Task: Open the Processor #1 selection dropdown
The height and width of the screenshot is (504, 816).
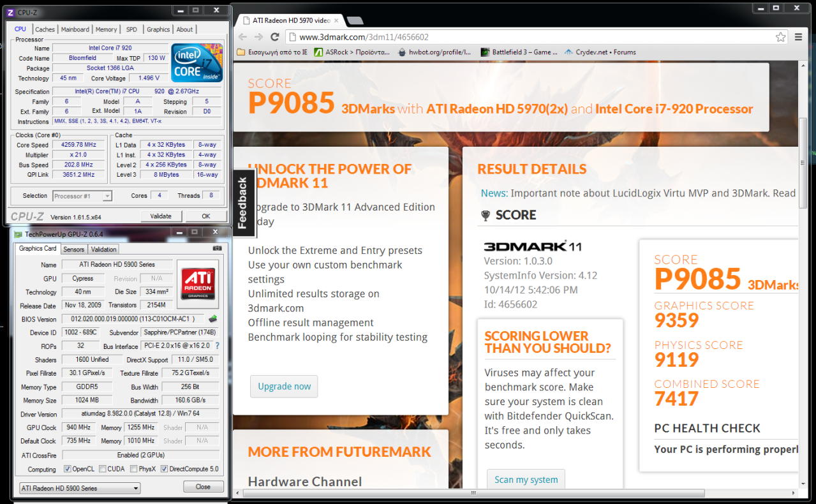Action: [82, 196]
